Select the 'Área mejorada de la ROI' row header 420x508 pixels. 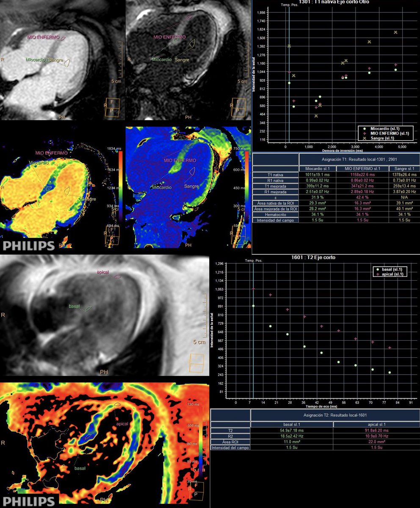pos(276,208)
